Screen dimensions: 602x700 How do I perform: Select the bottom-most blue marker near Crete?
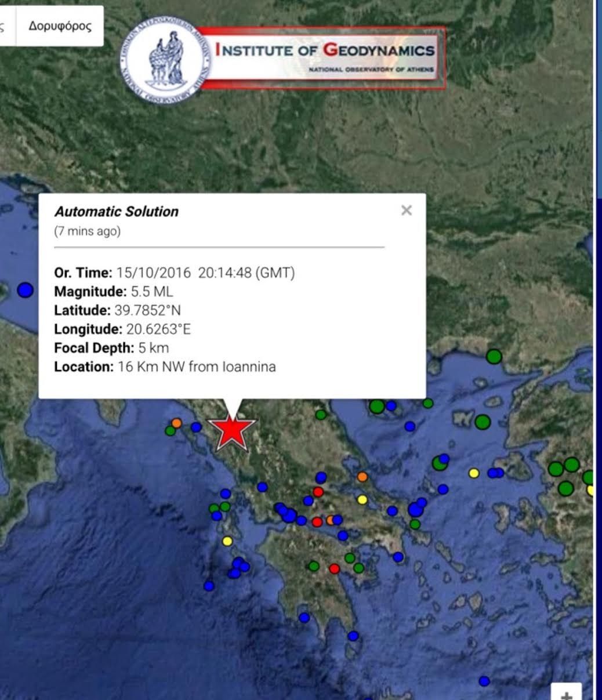pyautogui.click(x=484, y=681)
